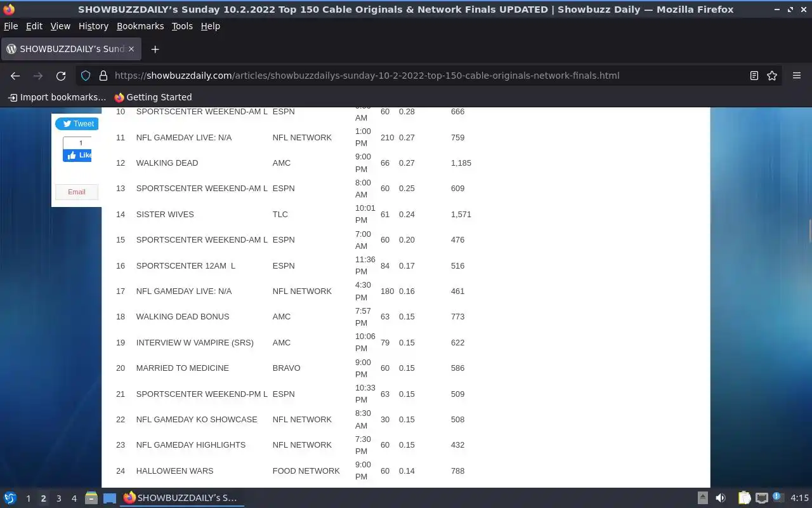Bookmark this page with star icon
The width and height of the screenshot is (812, 508).
[x=772, y=76]
